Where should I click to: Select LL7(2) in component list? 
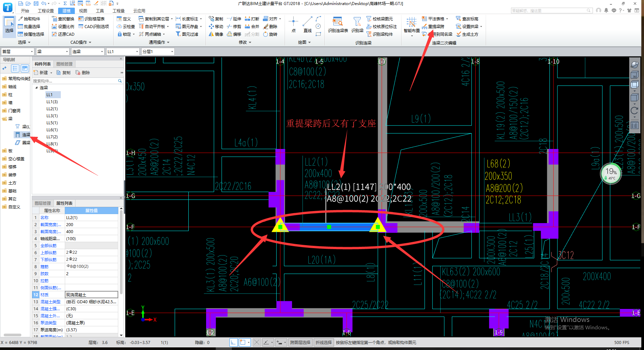coord(52,137)
